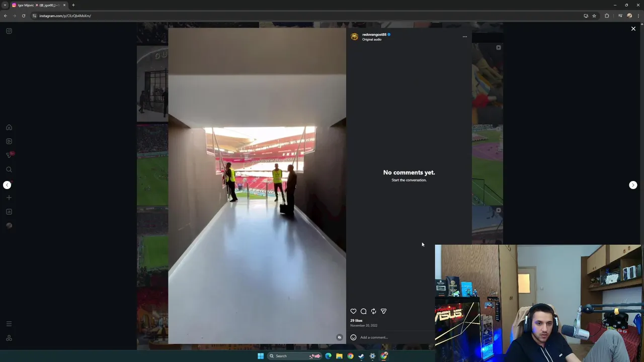
Task: Click the Instagram logo in sidebar
Action: [x=9, y=31]
